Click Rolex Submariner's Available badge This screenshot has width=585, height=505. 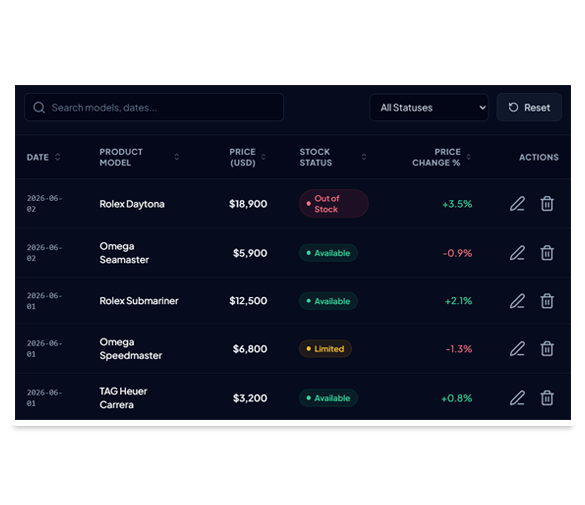click(x=328, y=301)
